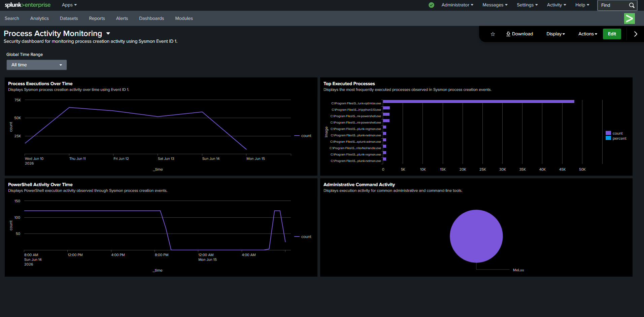Click the Mon Jun 15 axis label in top chart
This screenshot has height=317, width=644.
[256, 159]
